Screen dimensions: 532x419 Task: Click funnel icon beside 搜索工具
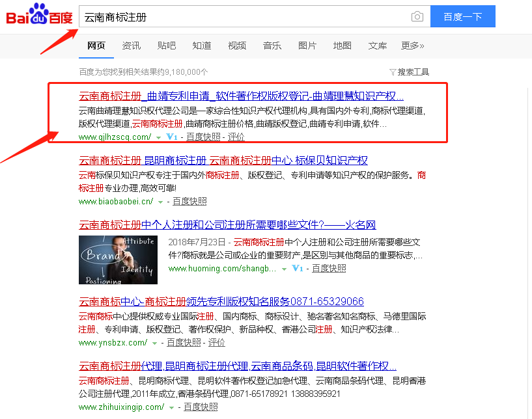click(393, 72)
